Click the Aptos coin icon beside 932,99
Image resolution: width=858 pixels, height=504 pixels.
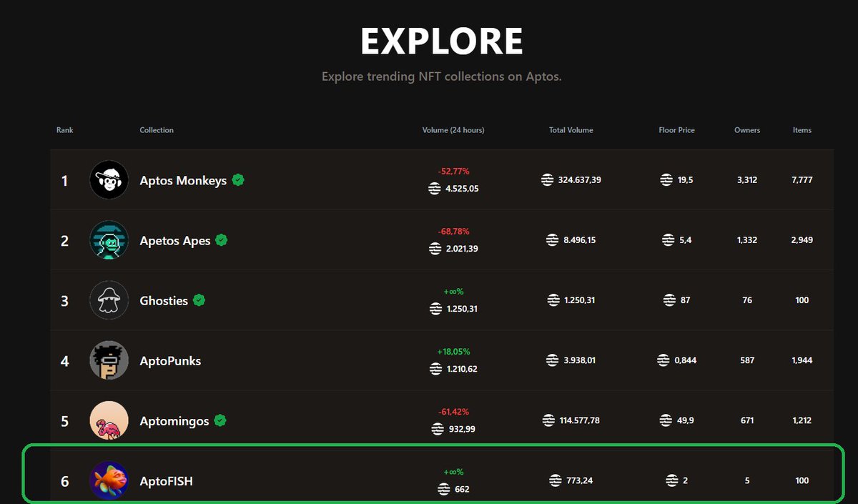438,429
